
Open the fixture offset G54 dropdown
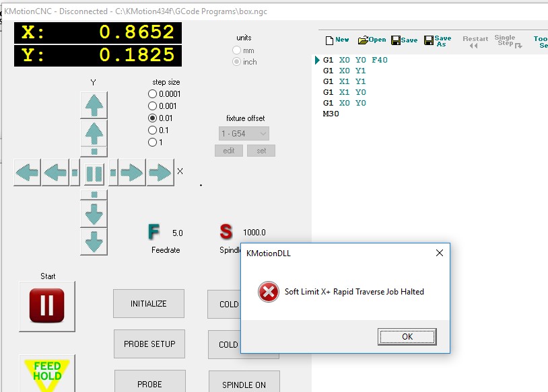pos(244,134)
